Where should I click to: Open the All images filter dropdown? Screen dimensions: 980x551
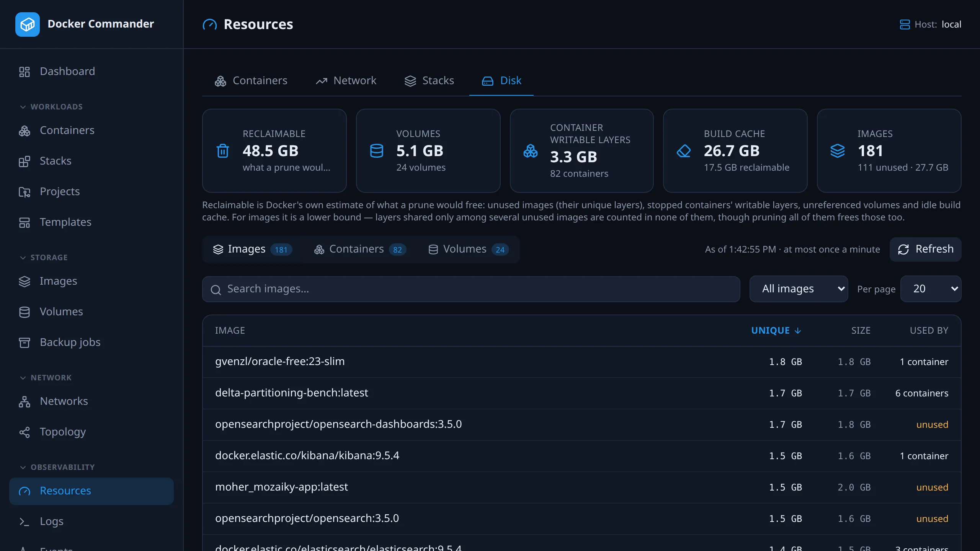point(799,289)
